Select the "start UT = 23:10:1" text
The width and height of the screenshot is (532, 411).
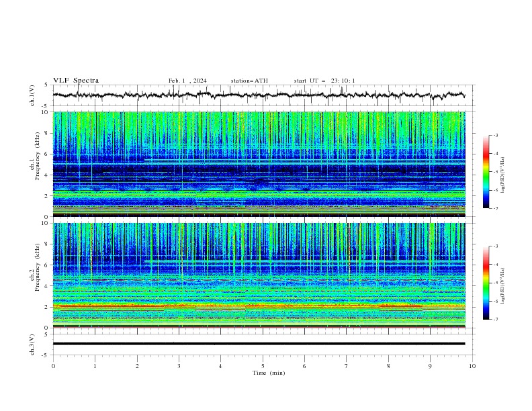tap(324, 81)
